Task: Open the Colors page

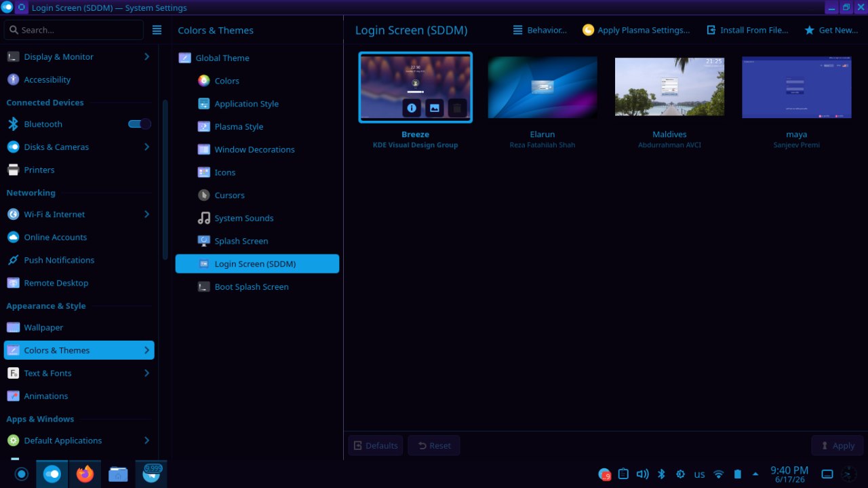Action: (x=257, y=81)
